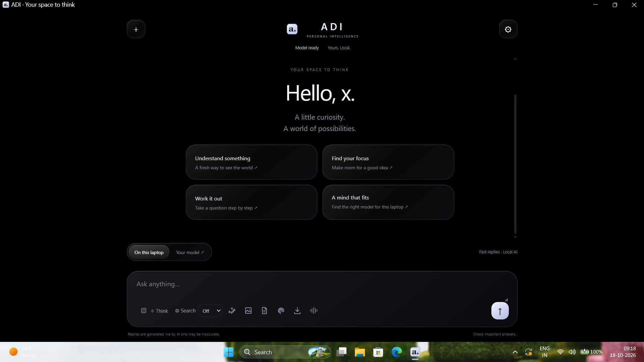Viewport: 644px width, 362px height.
Task: Open the weather widget showing 24°C
Action: [23, 352]
